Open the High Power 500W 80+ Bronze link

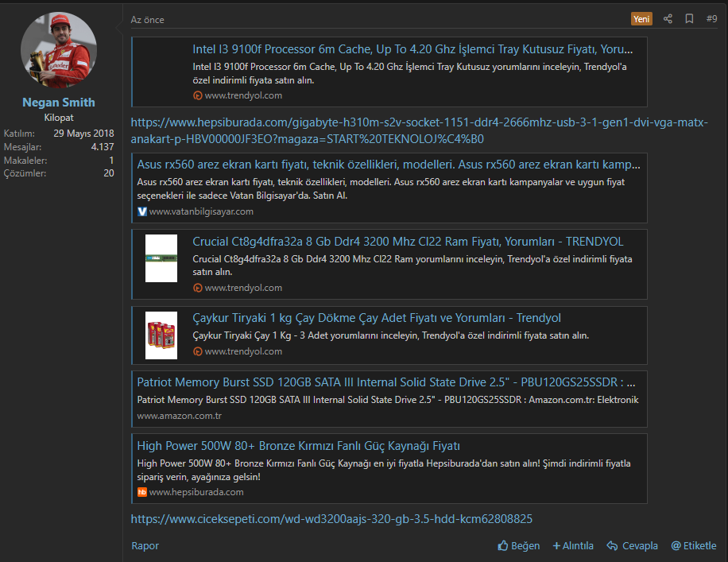(299, 446)
